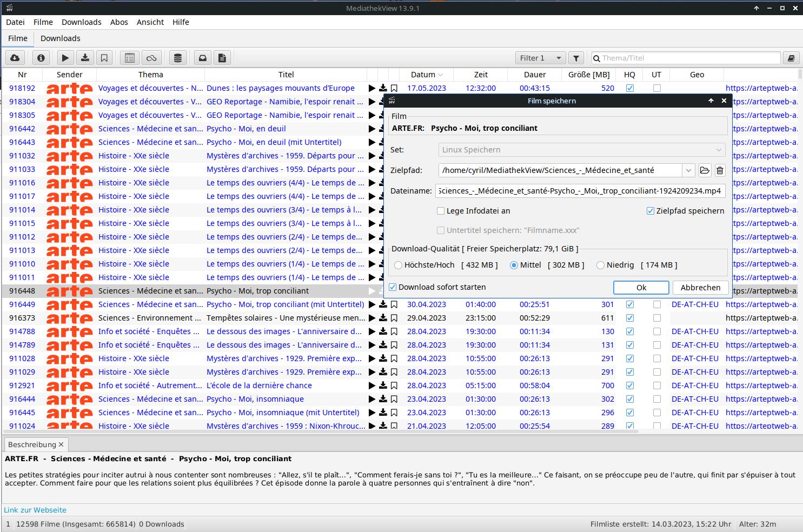Open the toolbar bookmark list table icon
The image size is (803, 532).
(129, 58)
